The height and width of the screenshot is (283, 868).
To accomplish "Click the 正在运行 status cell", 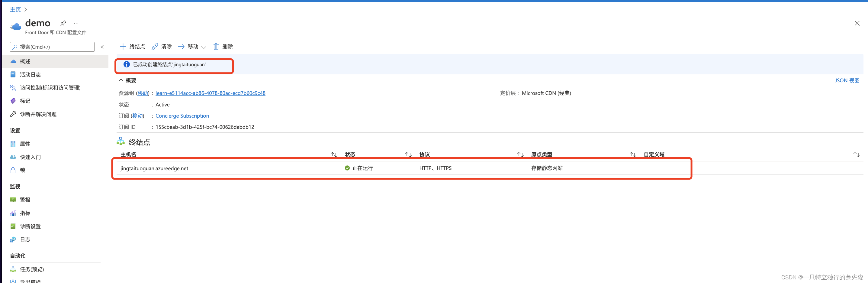I will coord(359,168).
